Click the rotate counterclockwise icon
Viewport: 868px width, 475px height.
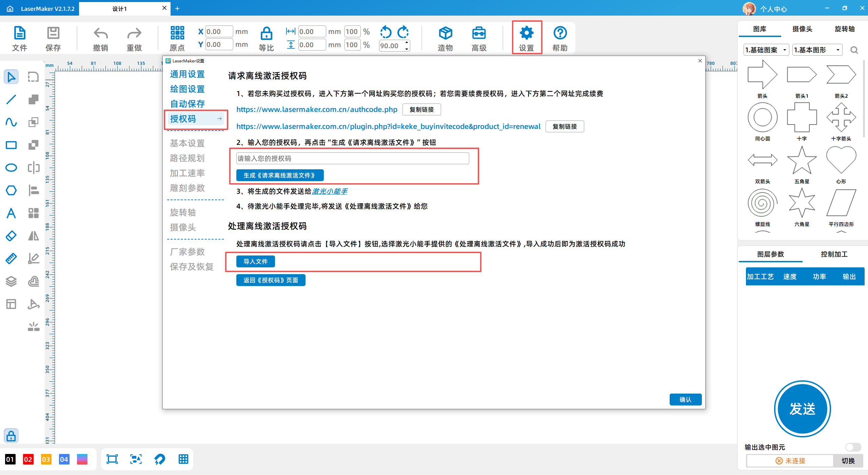point(386,32)
